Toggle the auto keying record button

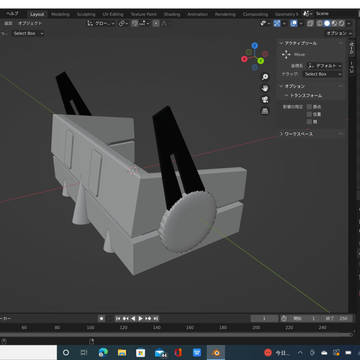(x=102, y=319)
